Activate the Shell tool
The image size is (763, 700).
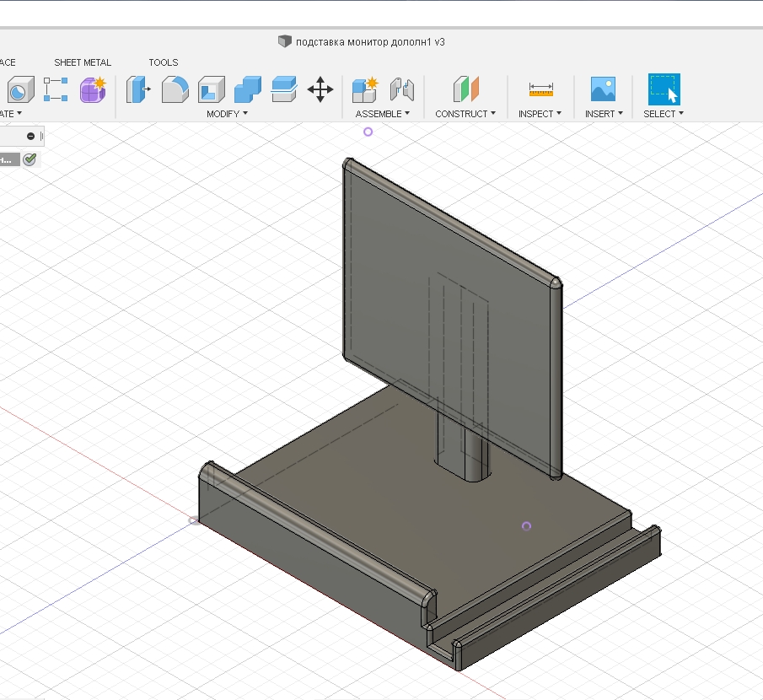tap(211, 89)
